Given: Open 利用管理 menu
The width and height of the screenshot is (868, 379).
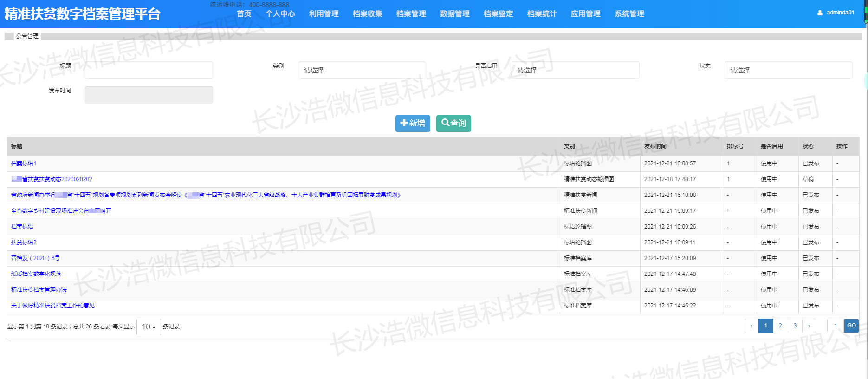Looking at the screenshot, I should (324, 14).
